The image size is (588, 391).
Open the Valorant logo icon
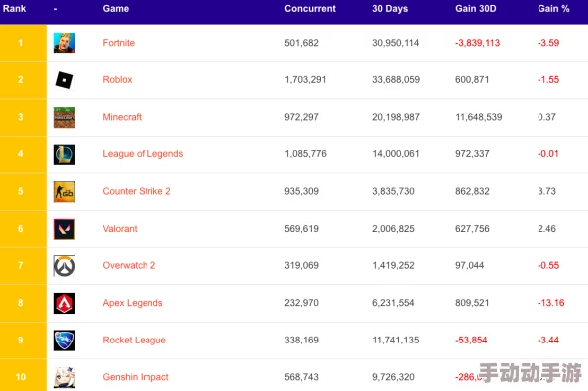coord(64,229)
